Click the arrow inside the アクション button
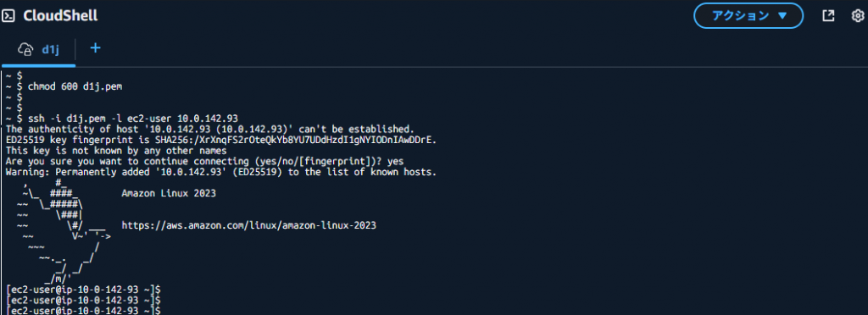Viewport: 868px width, 315px height. coord(782,15)
